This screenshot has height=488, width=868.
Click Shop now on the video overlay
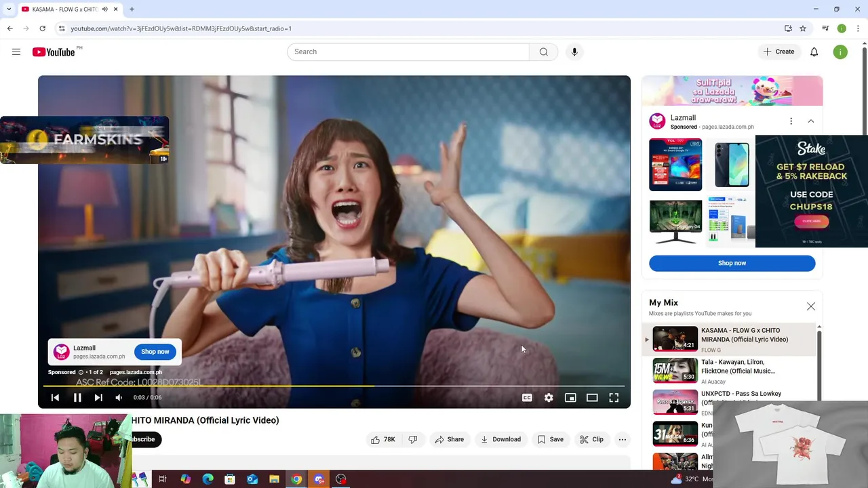point(155,352)
